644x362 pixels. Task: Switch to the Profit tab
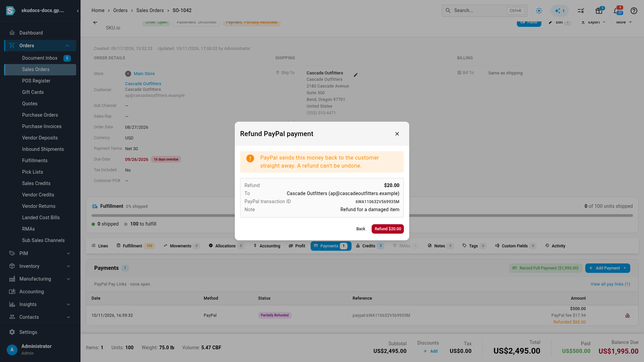pos(297,246)
